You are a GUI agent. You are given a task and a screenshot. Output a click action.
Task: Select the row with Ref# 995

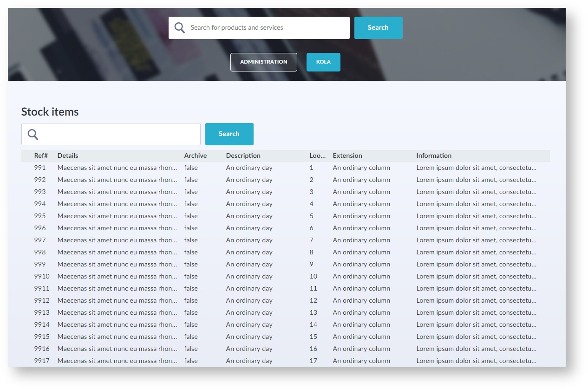tap(40, 216)
